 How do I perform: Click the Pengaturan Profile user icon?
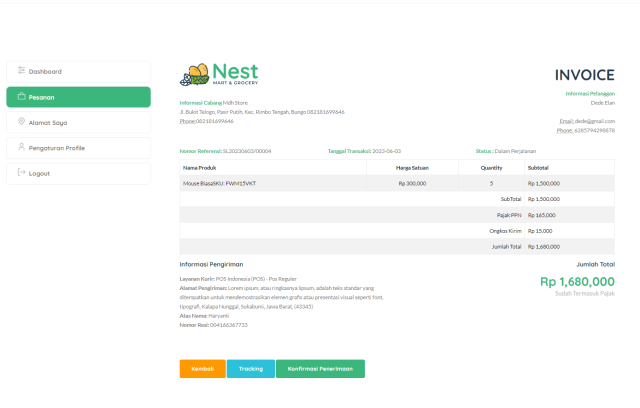pos(21,147)
